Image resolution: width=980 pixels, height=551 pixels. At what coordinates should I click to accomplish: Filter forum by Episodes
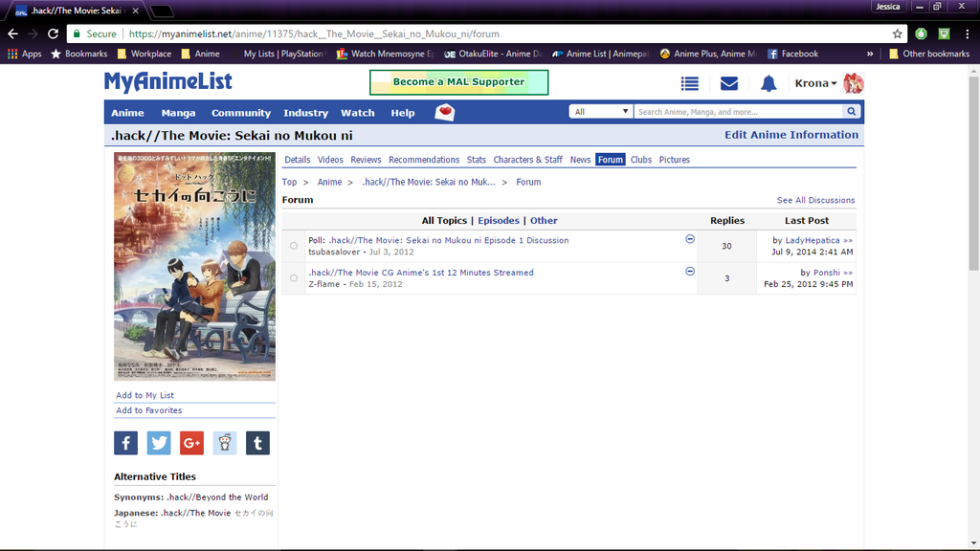[x=498, y=221]
